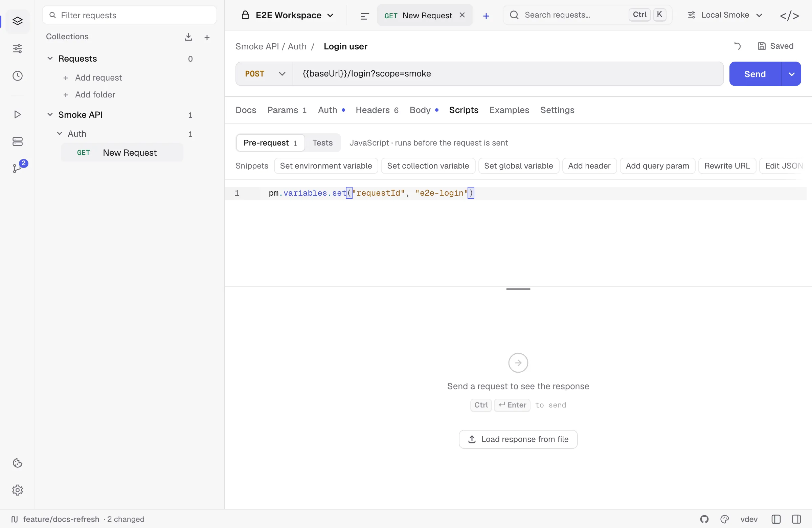Open the Runner play icon in sidebar
Screen dimensions: 812x528
click(x=17, y=114)
